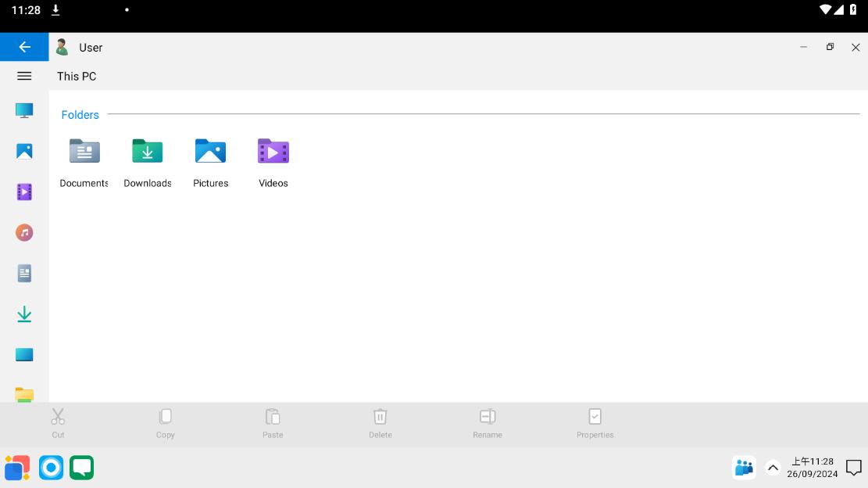
Task: Open Videos from the sidebar
Action: click(x=24, y=192)
